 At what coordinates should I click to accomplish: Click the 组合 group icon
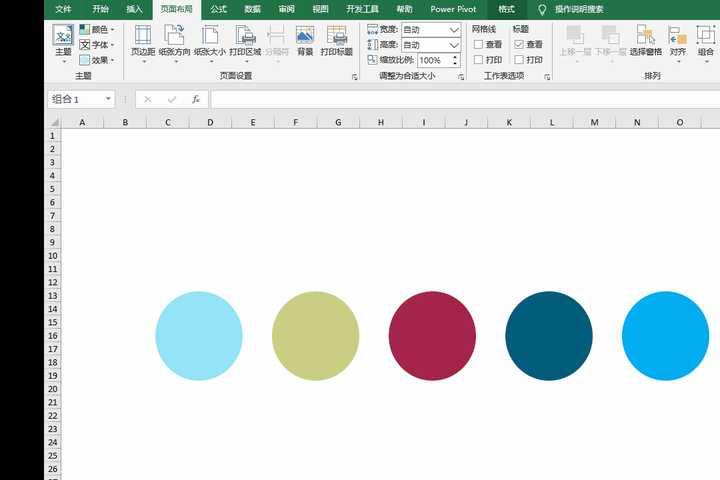(x=706, y=36)
